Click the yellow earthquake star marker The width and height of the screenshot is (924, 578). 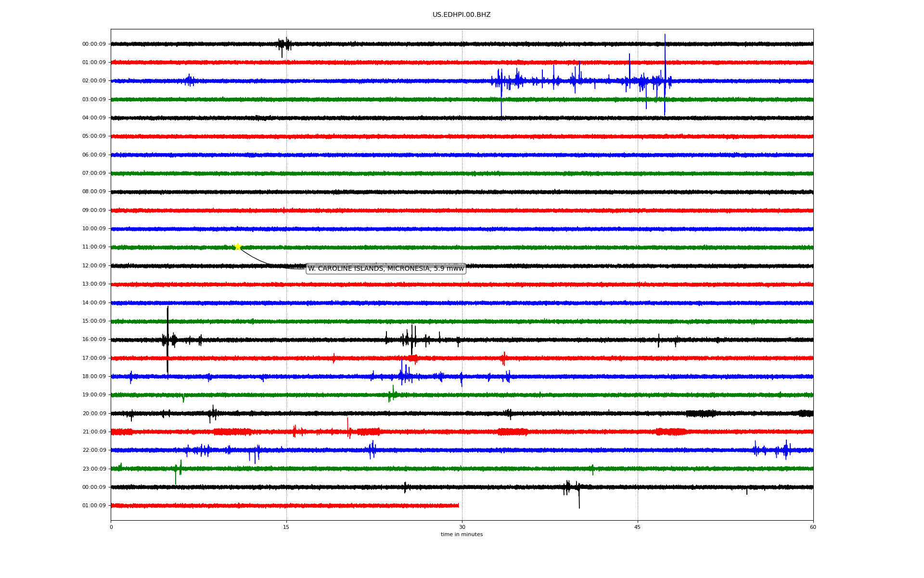point(238,247)
